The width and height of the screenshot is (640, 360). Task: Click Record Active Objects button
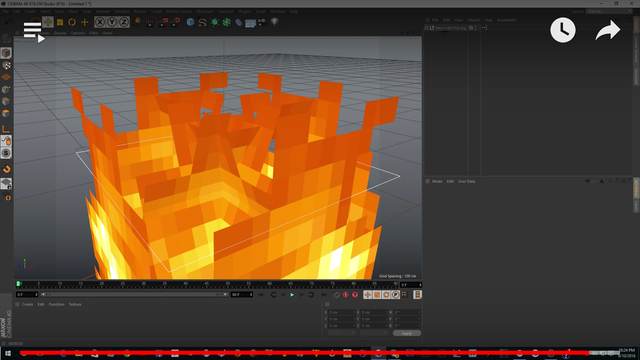(x=336, y=295)
